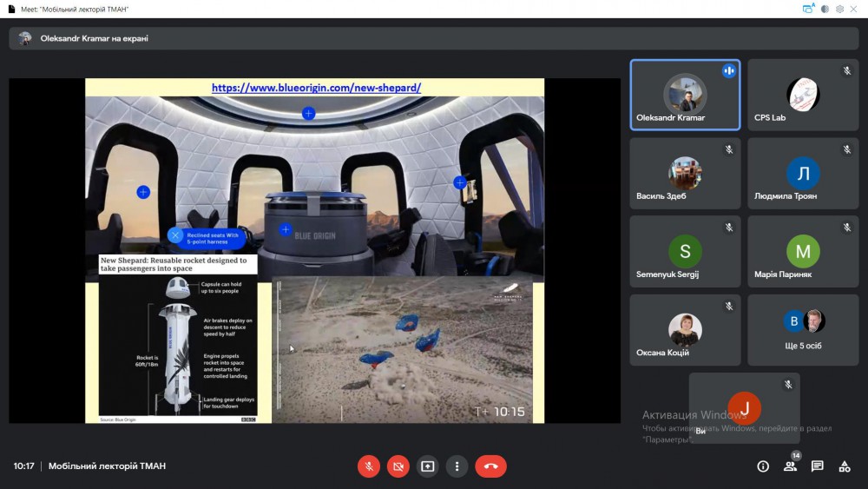The width and height of the screenshot is (868, 489).
Task: Click the cast icon in the title bar
Action: click(x=809, y=9)
